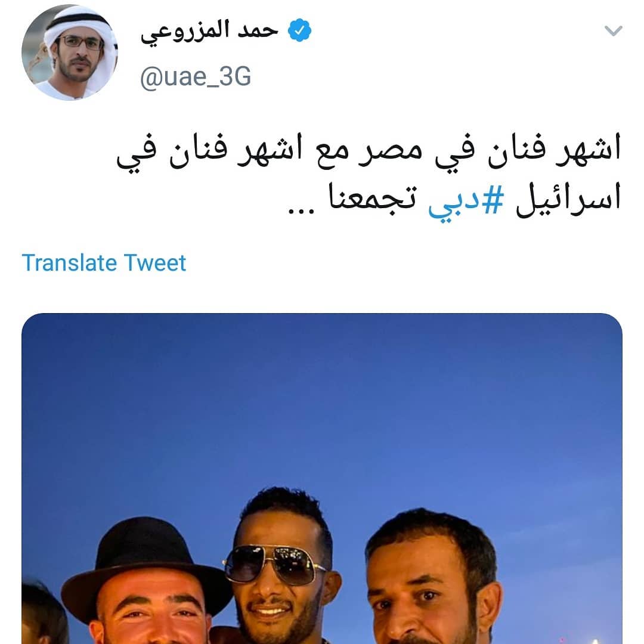
Task: Open the attached tweet photo
Action: [322, 478]
